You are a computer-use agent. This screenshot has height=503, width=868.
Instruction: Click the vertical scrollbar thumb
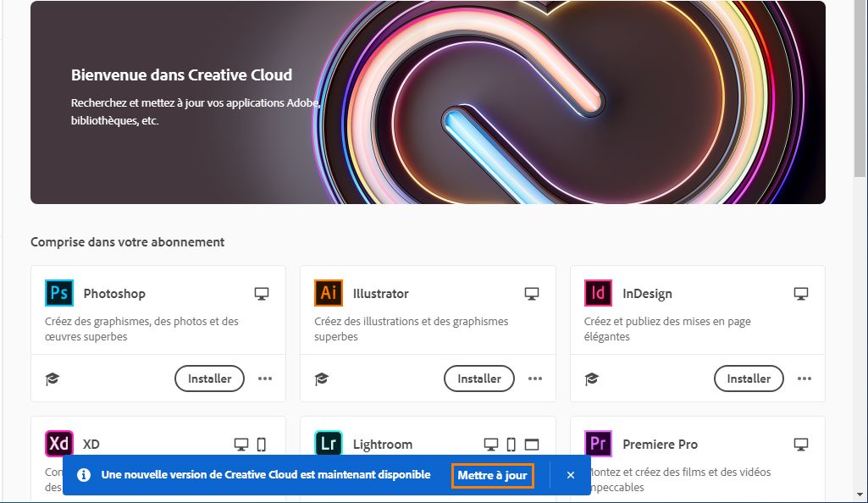860,89
